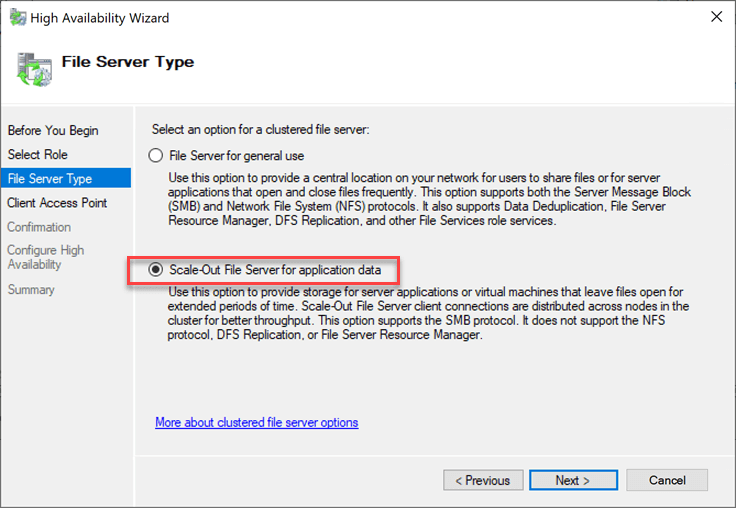Open More about clustered file server options
Image resolution: width=736 pixels, height=509 pixels.
[256, 423]
